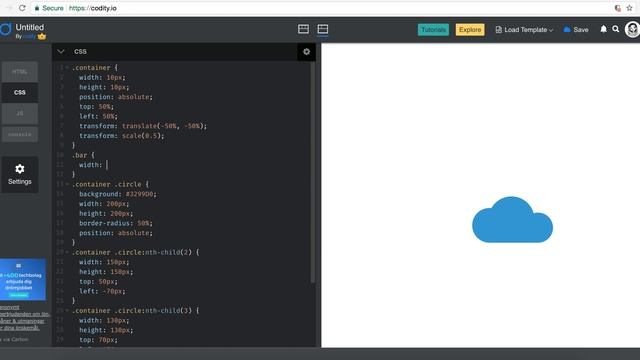Bookmark page with star icon

pos(629,8)
